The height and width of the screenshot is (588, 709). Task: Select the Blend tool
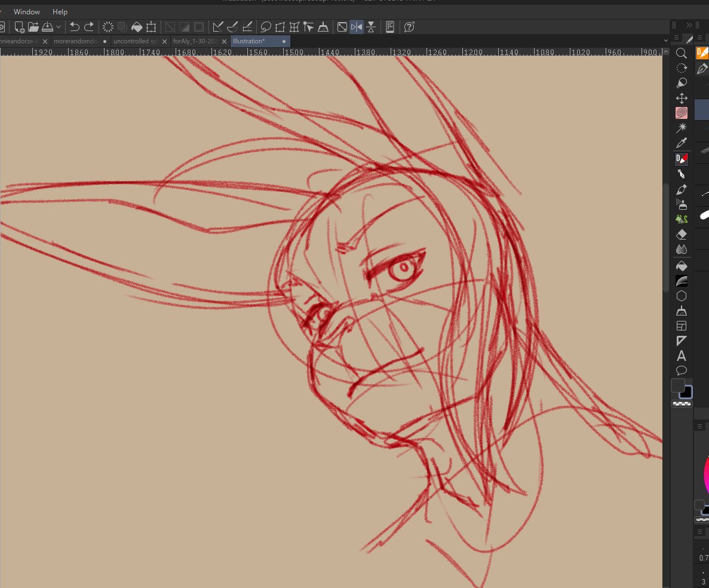tap(682, 250)
